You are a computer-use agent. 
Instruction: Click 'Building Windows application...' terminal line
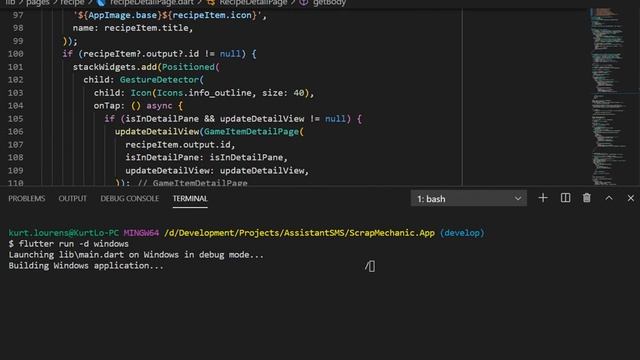point(86,266)
